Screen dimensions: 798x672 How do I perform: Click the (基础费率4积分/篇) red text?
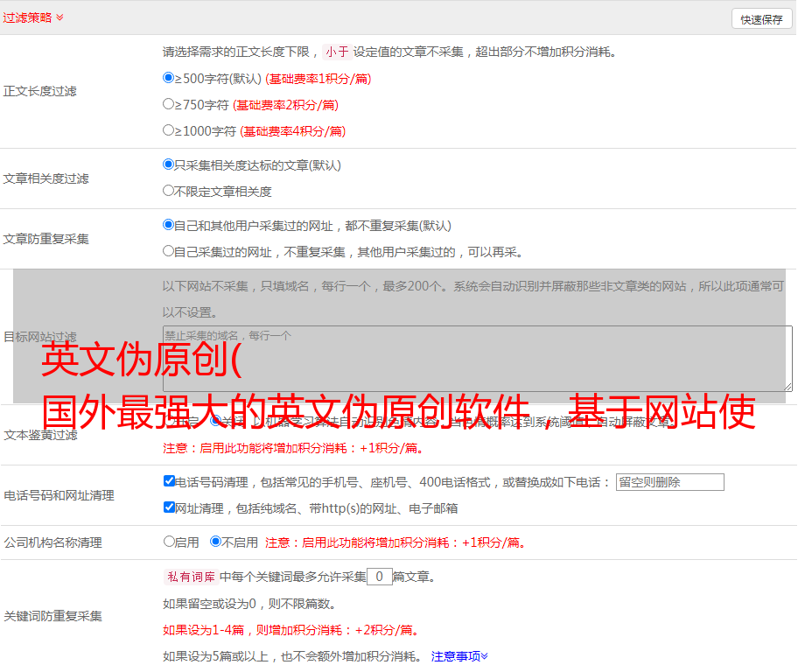[292, 131]
